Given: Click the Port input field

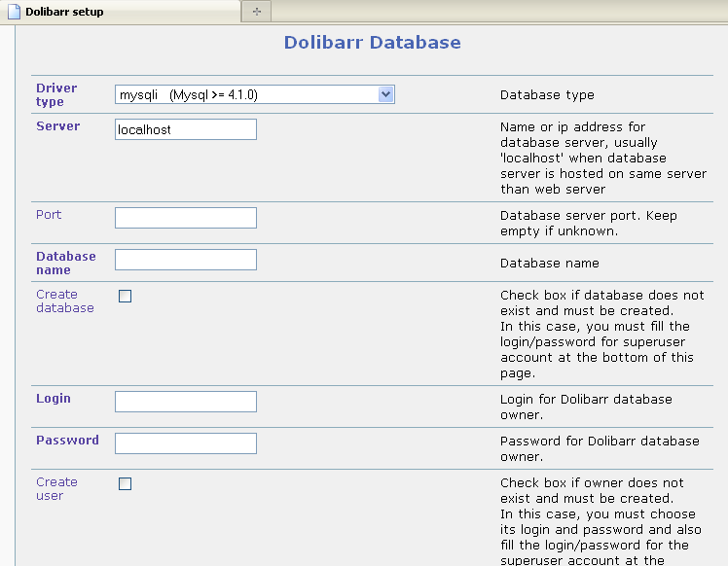Looking at the screenshot, I should point(186,218).
